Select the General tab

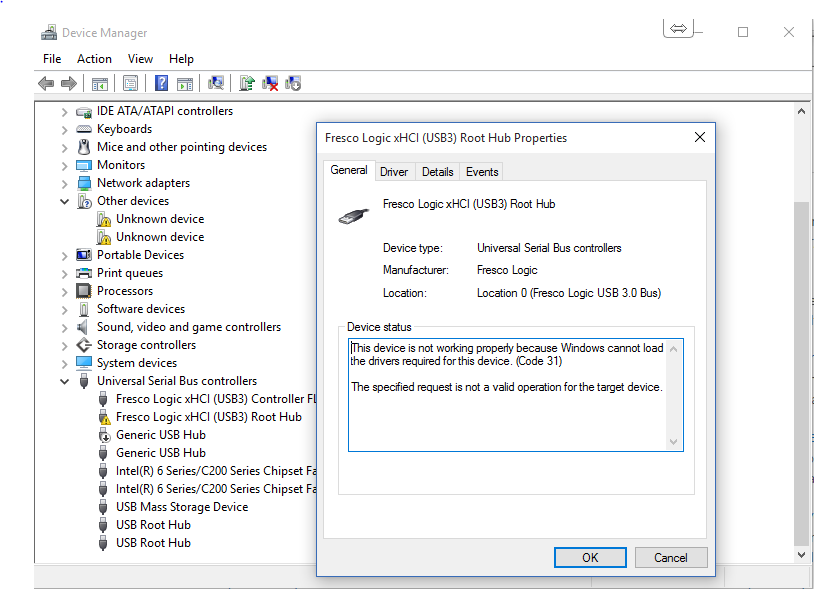click(x=349, y=170)
